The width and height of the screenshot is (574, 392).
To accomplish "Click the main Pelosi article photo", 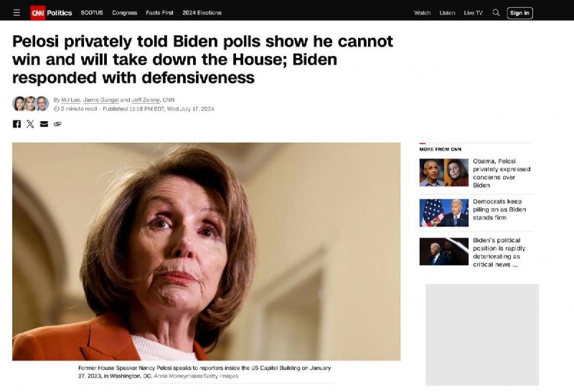I will (x=206, y=252).
